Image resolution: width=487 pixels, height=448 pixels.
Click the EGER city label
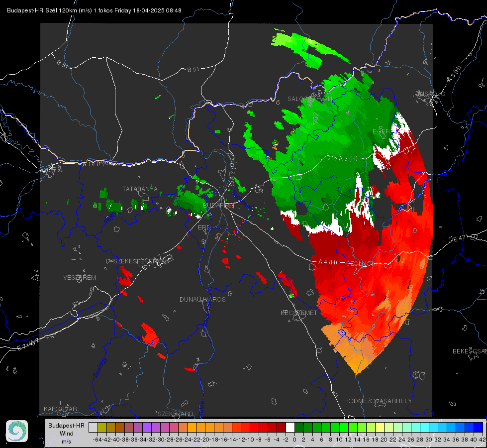pos(381,131)
